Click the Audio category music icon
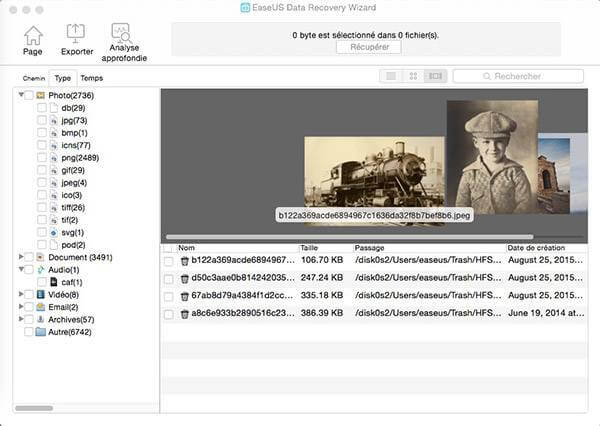 (41, 270)
